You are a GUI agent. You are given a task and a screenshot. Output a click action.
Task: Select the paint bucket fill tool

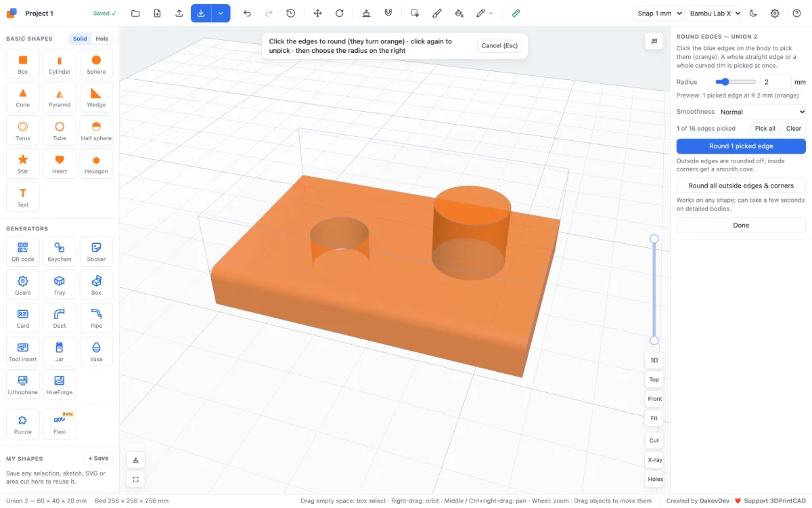tap(458, 13)
